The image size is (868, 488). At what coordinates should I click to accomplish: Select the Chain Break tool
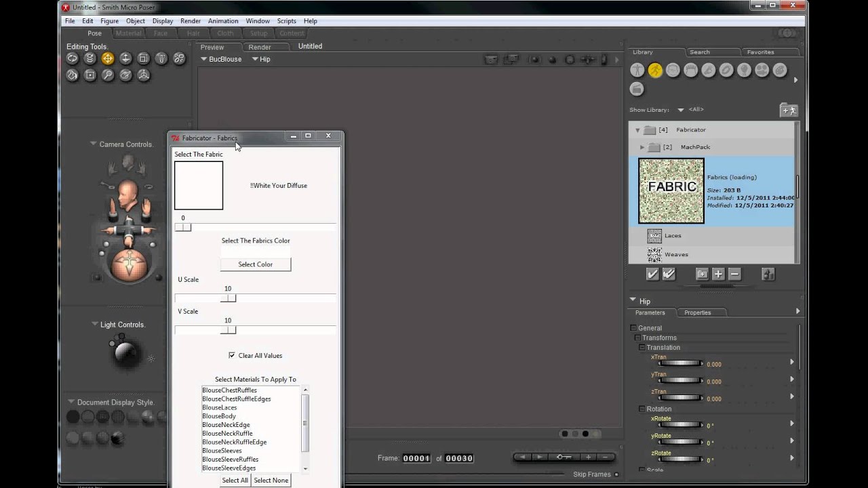point(179,58)
